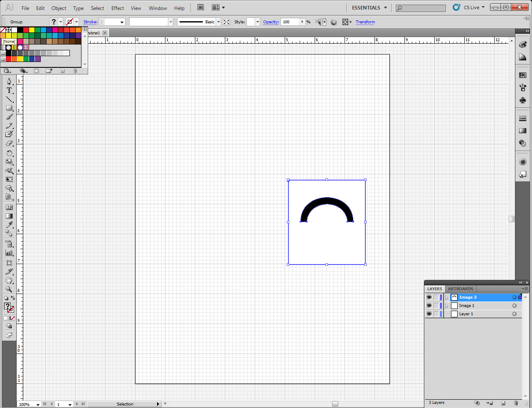Create a new color group in Swatches panel

(49, 71)
